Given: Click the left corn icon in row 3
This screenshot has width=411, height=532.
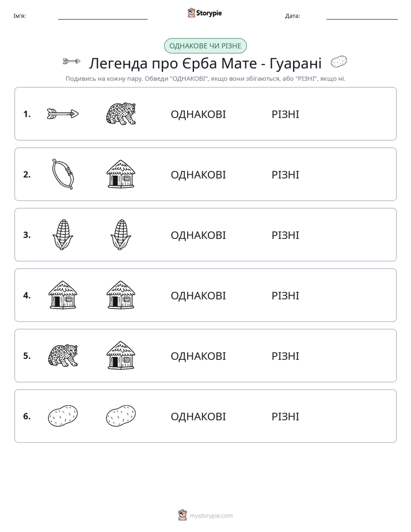Looking at the screenshot, I should (x=63, y=234).
